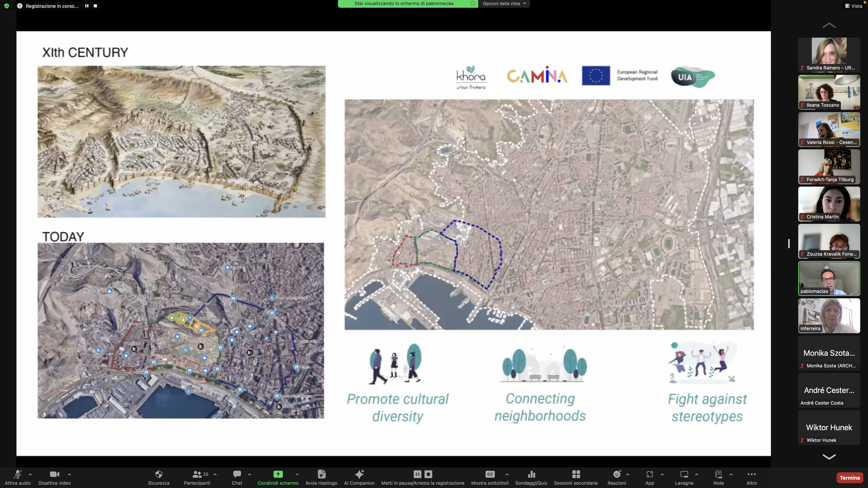Open the Vista layout menu
The width and height of the screenshot is (868, 488).
pos(853,6)
